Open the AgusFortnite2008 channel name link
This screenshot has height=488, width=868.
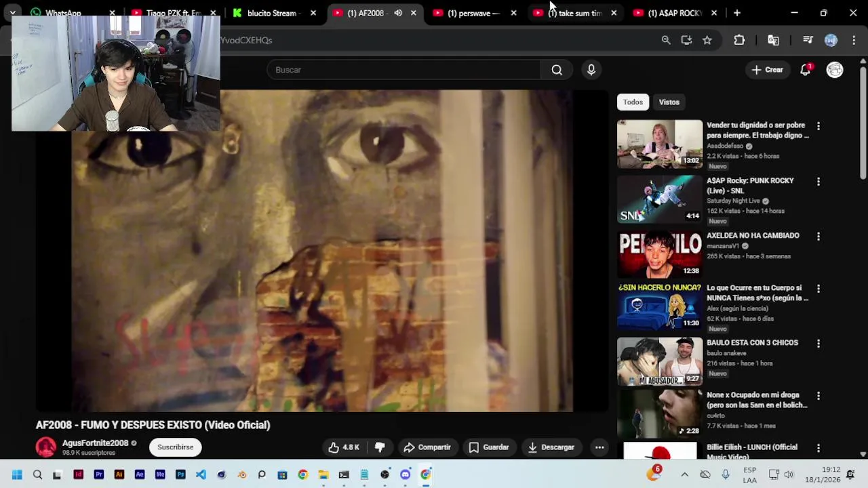(95, 443)
